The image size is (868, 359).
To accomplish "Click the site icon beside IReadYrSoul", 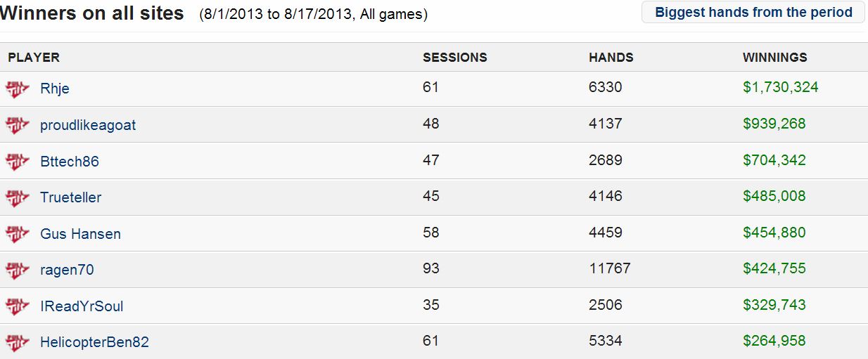I will pos(17,306).
